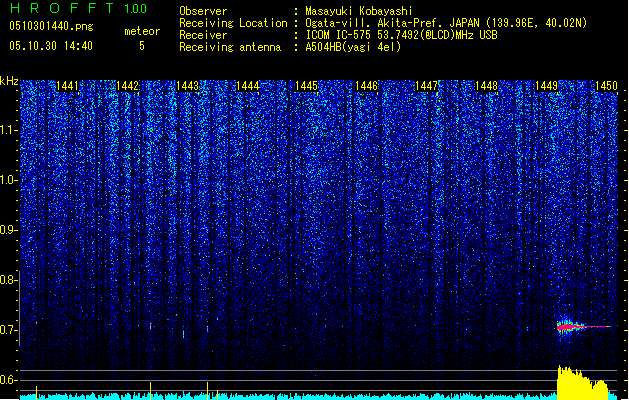Click the small echo dot just after 1442
Screen dimensions: 629x400
click(x=150, y=326)
